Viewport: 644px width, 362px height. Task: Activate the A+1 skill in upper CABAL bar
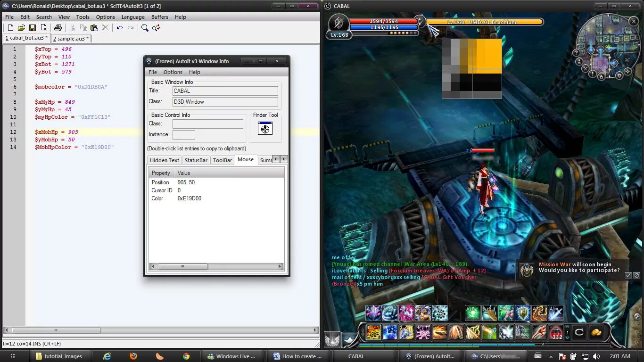pyautogui.click(x=373, y=313)
